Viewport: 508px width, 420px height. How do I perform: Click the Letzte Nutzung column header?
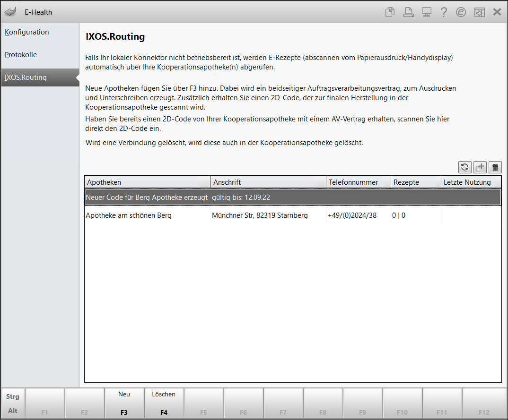[x=471, y=182]
